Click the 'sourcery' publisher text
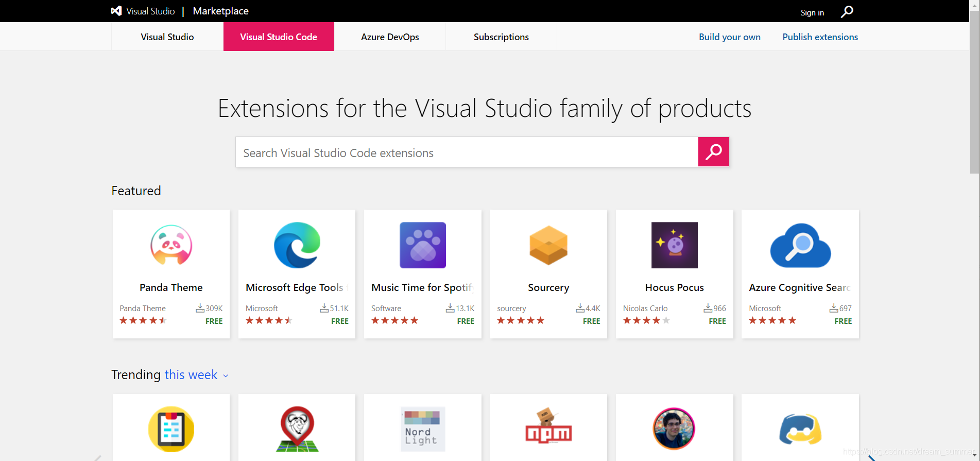This screenshot has height=461, width=980. point(511,308)
